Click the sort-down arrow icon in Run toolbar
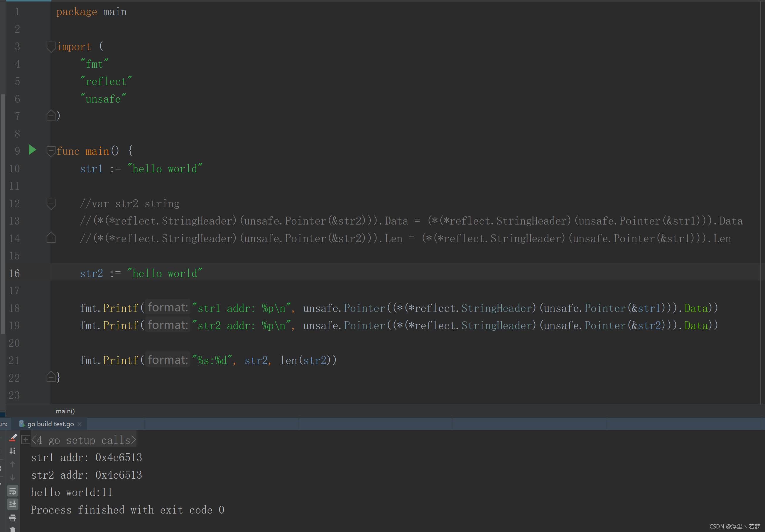Viewport: 765px width, 532px height. point(13,451)
